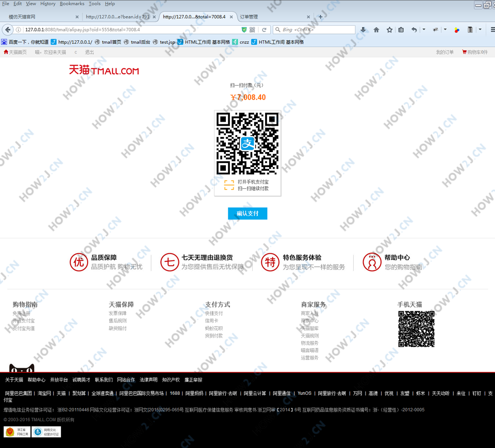
Task: Click the 关于天猫 footer link
Action: pos(14,380)
